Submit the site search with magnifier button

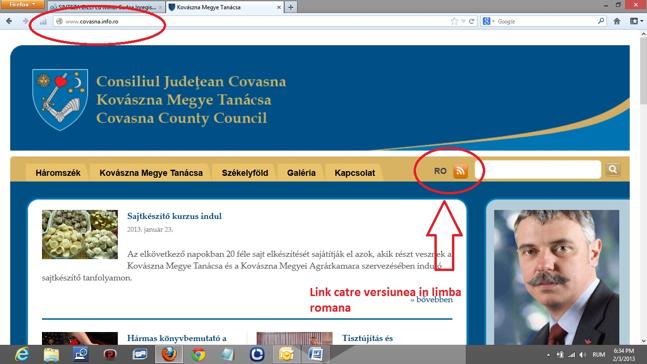tap(613, 169)
